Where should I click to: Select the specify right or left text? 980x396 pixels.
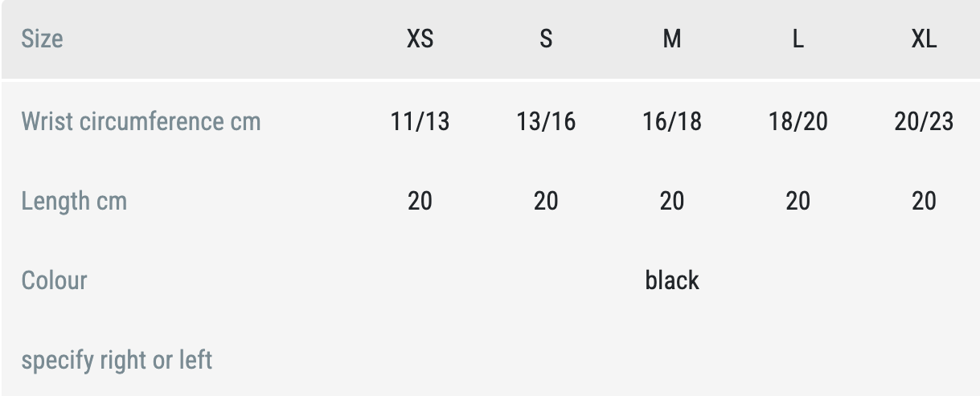(x=117, y=359)
